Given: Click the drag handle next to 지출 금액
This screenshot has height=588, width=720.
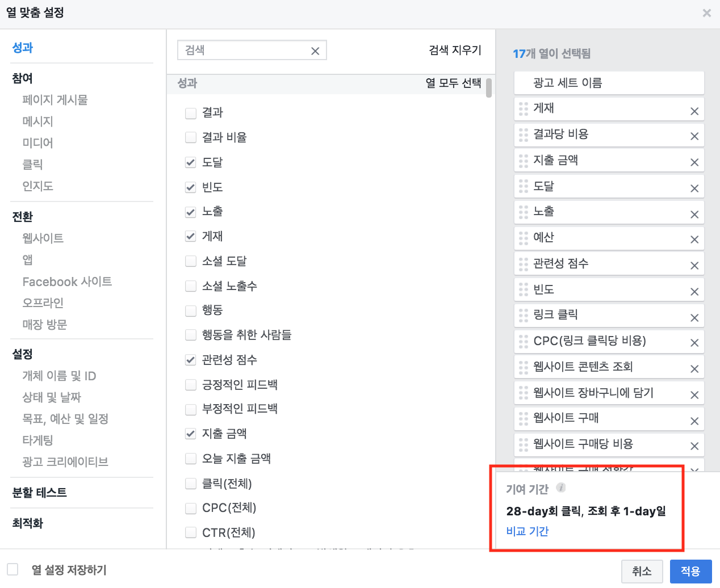Looking at the screenshot, I should [523, 160].
